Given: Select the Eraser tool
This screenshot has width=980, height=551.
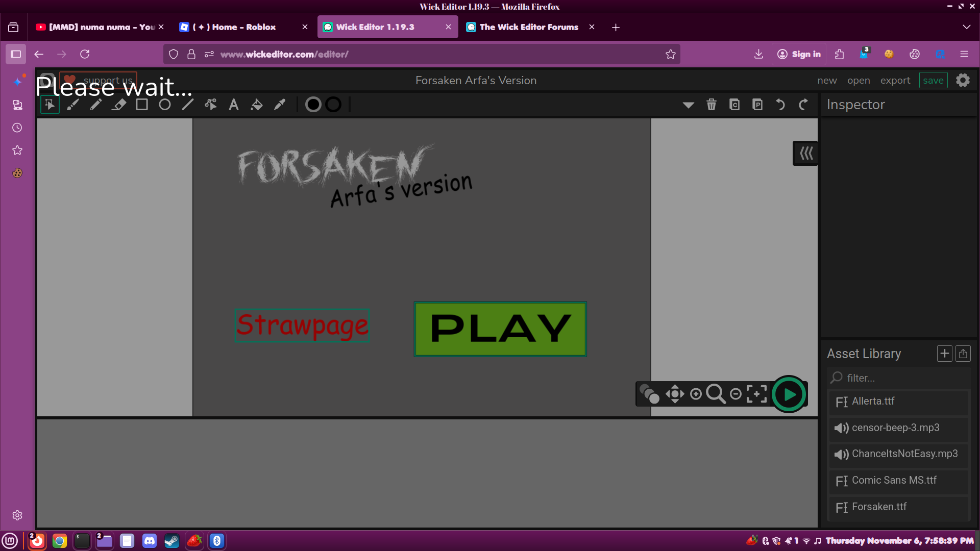Looking at the screenshot, I should point(119,105).
